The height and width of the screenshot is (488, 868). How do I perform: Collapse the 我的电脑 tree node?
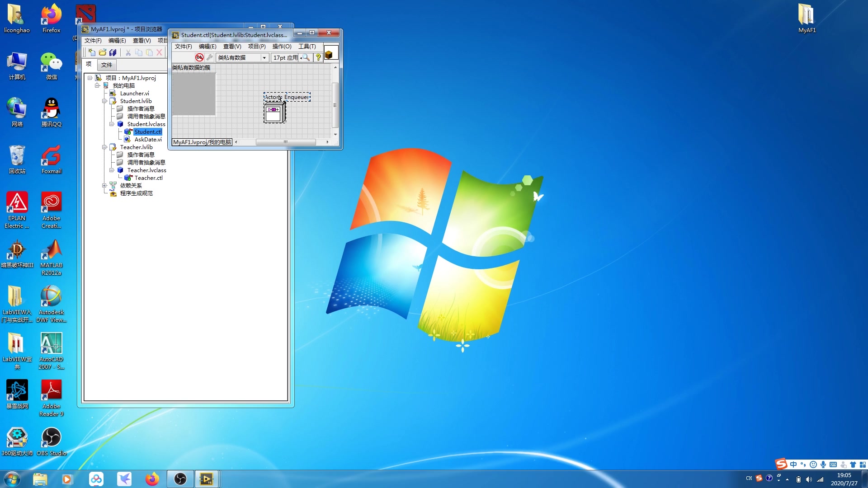(97, 85)
